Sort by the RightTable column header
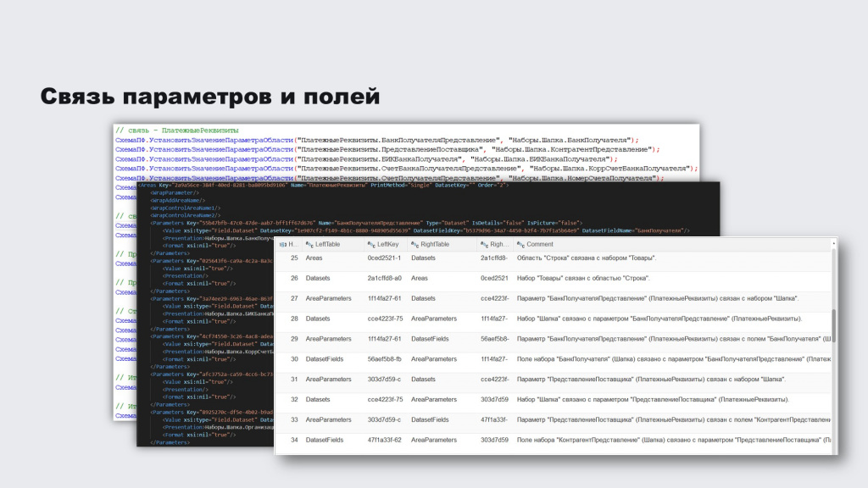The width and height of the screenshot is (868, 488). point(435,245)
